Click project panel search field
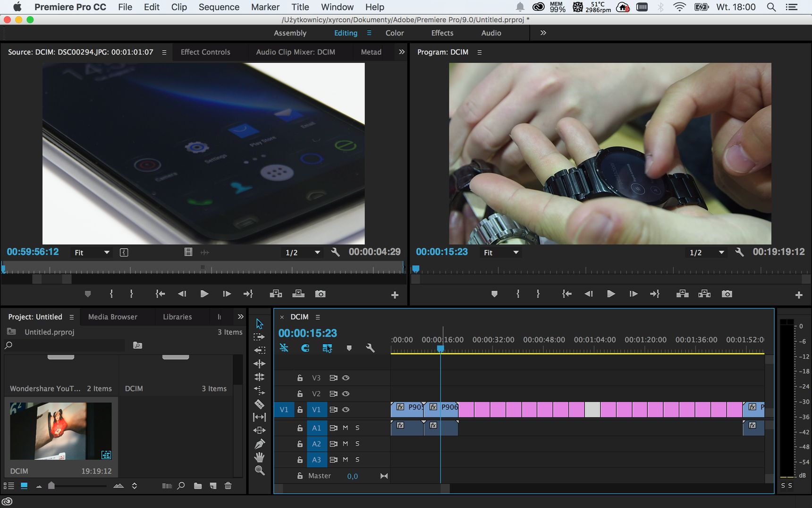 click(65, 345)
